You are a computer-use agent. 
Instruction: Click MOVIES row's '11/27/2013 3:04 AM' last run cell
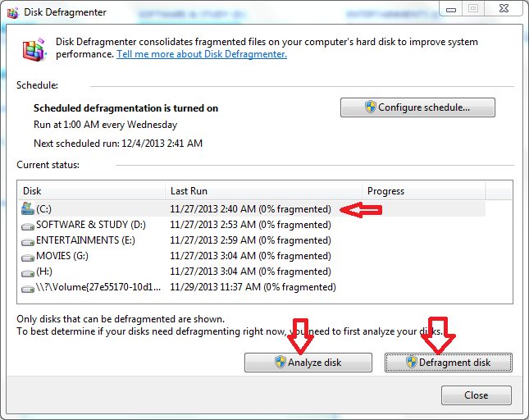250,256
